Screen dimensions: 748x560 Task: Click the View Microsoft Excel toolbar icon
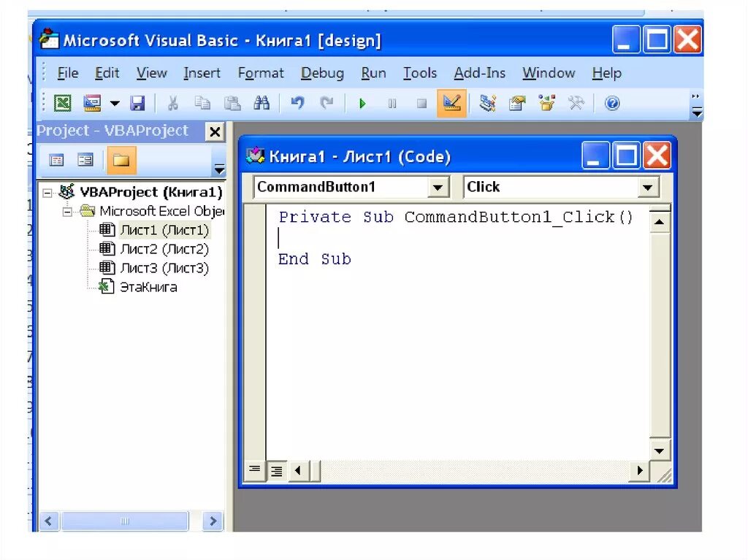(63, 103)
